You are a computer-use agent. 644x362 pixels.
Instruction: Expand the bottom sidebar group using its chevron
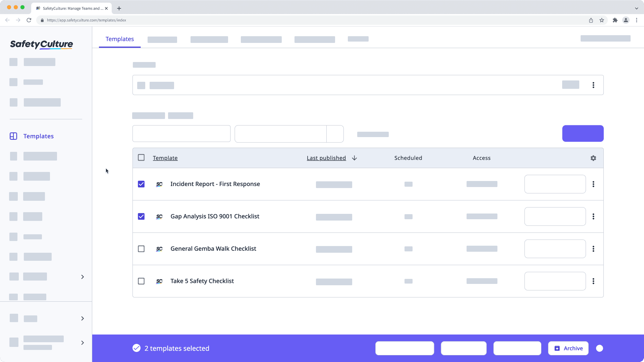pos(83,343)
